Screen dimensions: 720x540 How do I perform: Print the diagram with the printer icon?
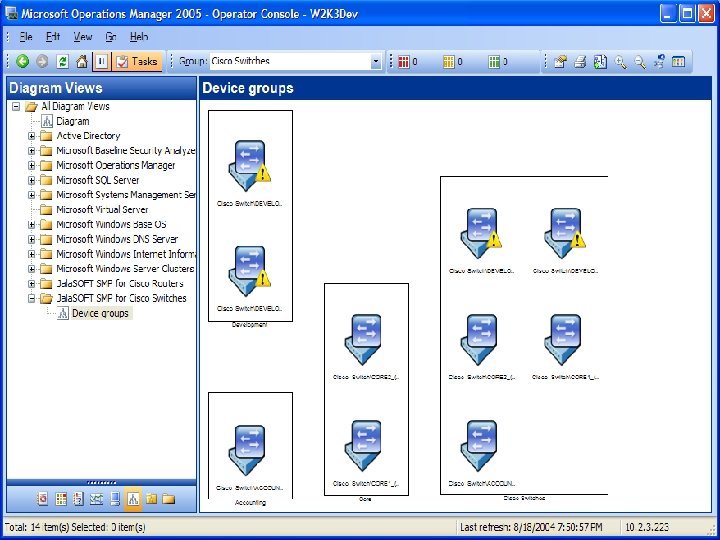580,62
